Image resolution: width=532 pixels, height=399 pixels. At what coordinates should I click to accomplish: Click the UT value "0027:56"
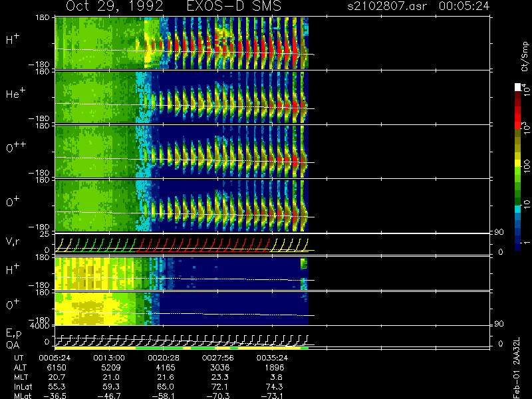218,358
